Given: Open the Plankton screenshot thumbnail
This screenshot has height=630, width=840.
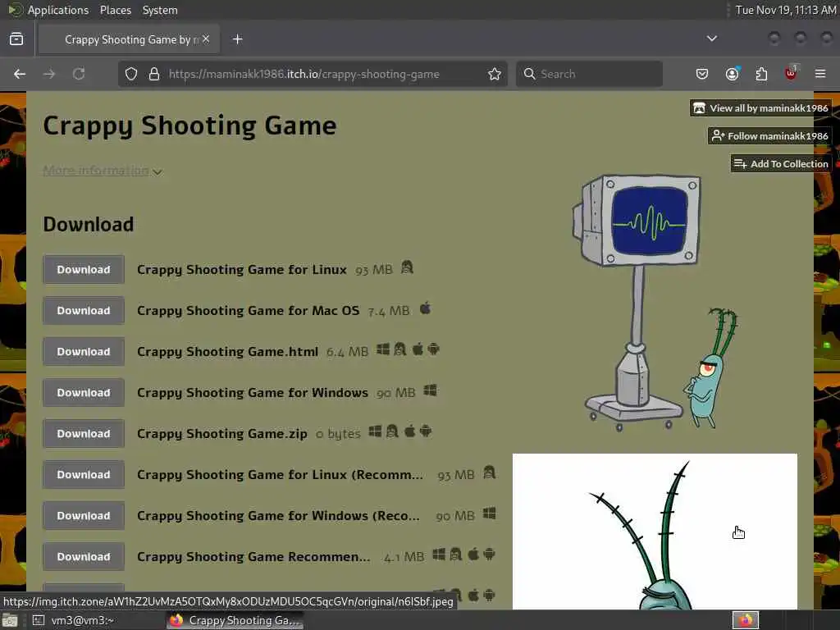Looking at the screenshot, I should [655, 532].
